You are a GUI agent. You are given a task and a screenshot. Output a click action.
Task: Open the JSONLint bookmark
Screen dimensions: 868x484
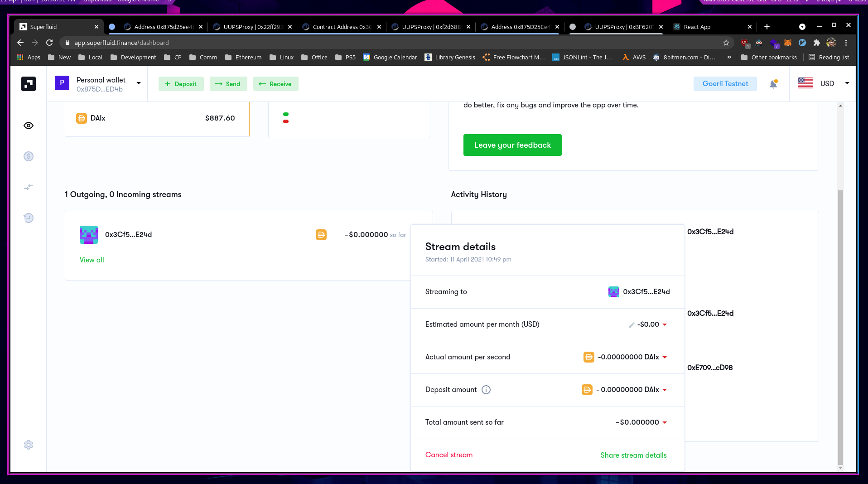tap(582, 57)
